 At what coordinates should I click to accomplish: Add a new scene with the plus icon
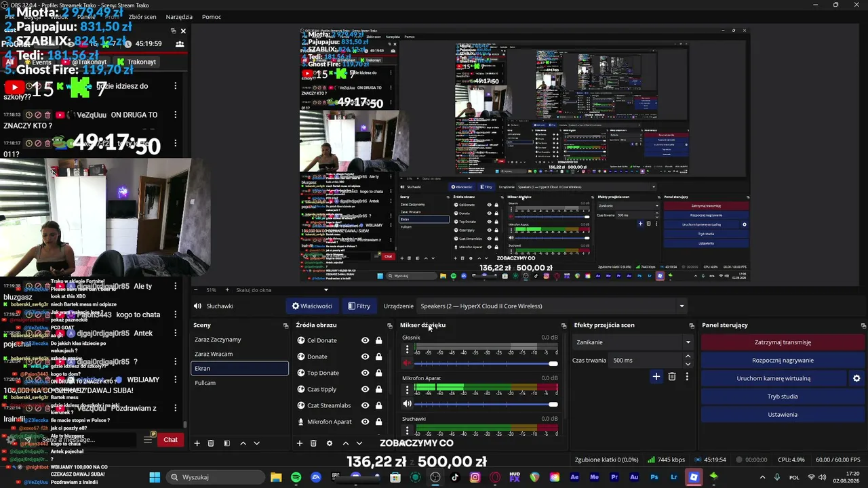(197, 443)
